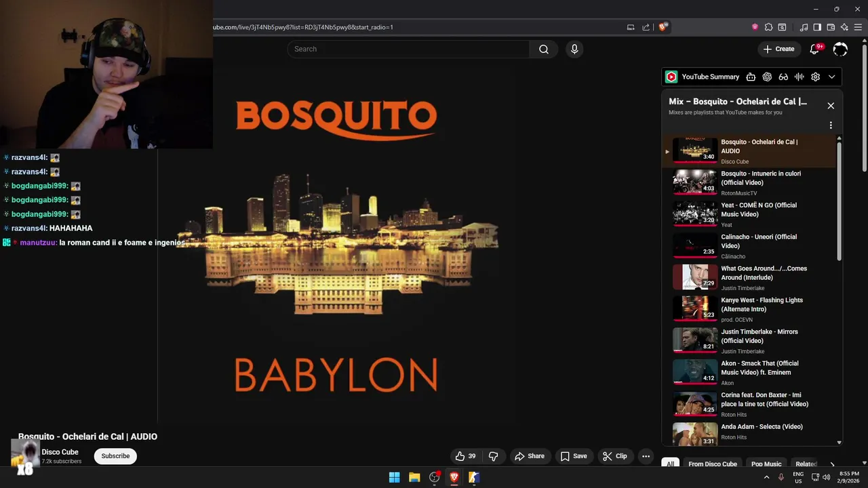Play Akon - Smack That from playlist
The width and height of the screenshot is (868, 488).
pyautogui.click(x=749, y=373)
